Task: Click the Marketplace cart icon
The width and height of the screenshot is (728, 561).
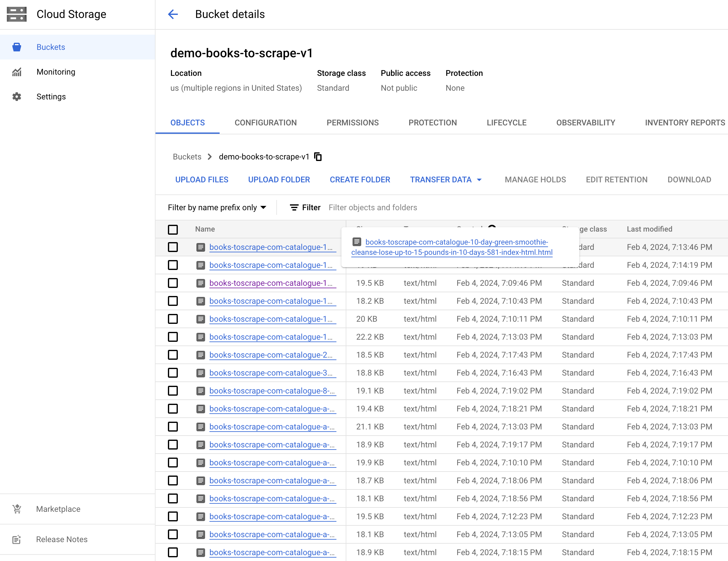Action: (17, 509)
